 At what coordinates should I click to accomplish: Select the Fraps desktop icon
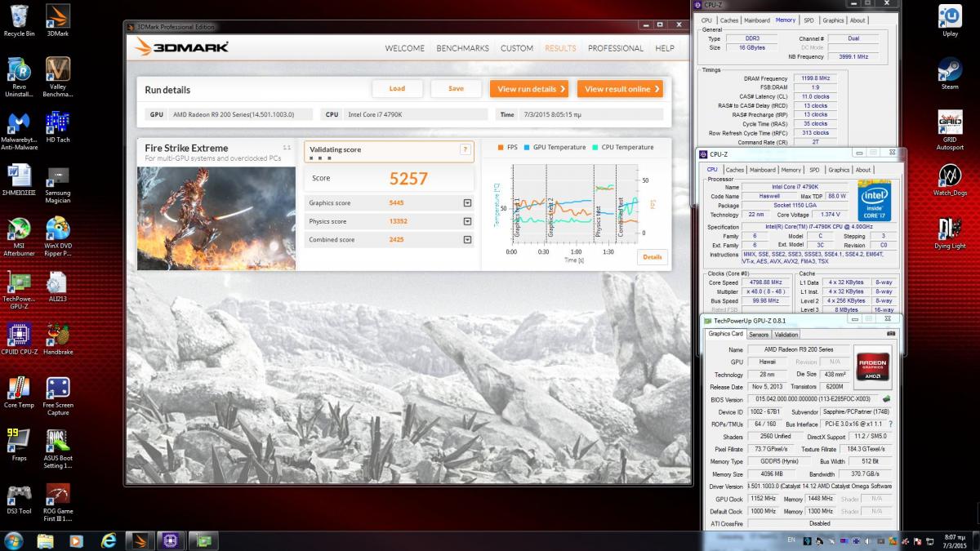19,446
